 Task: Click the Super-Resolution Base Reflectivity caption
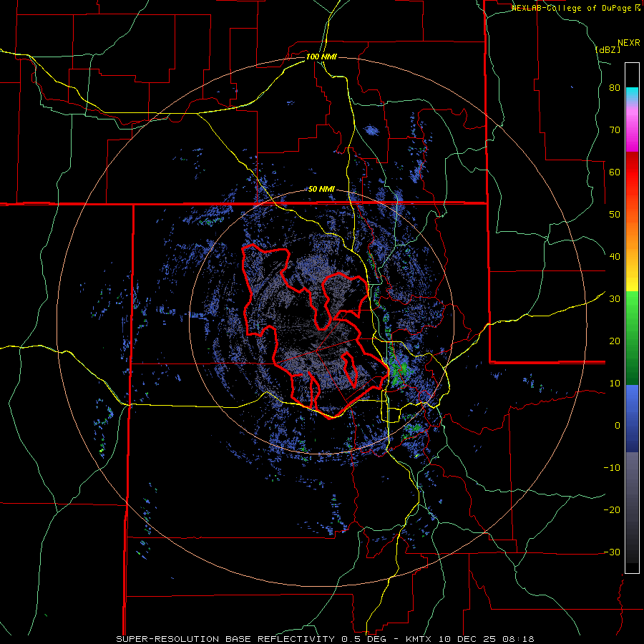325,639
